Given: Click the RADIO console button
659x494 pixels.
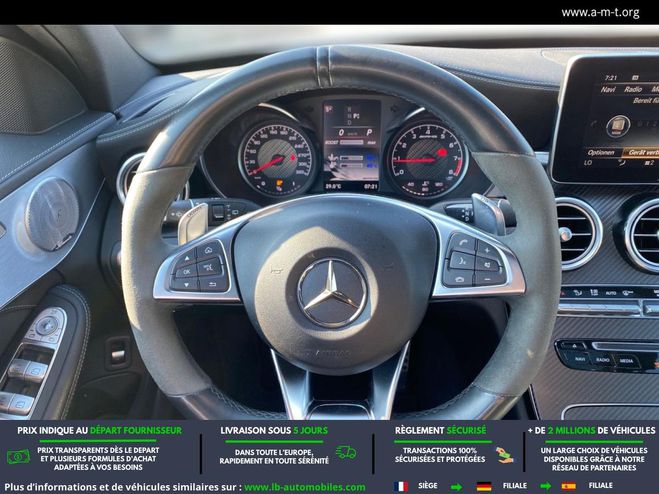Looking at the screenshot, I should 603,360.
